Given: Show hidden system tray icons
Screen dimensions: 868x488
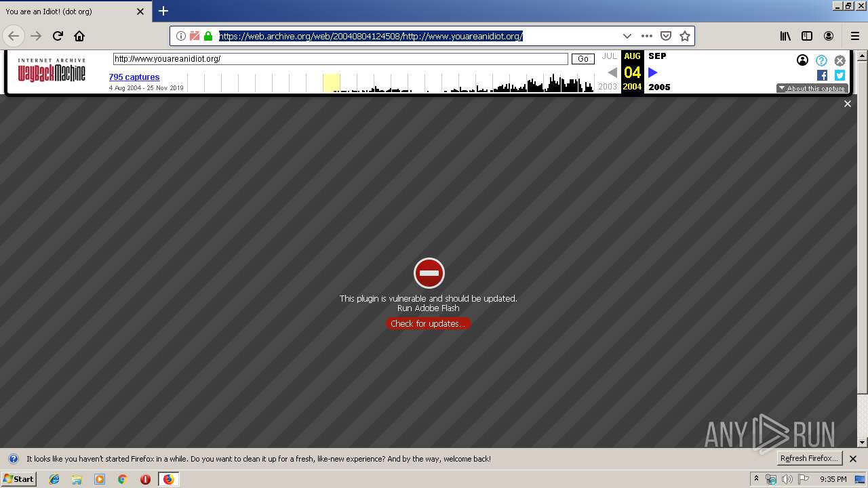Looking at the screenshot, I should 756,479.
